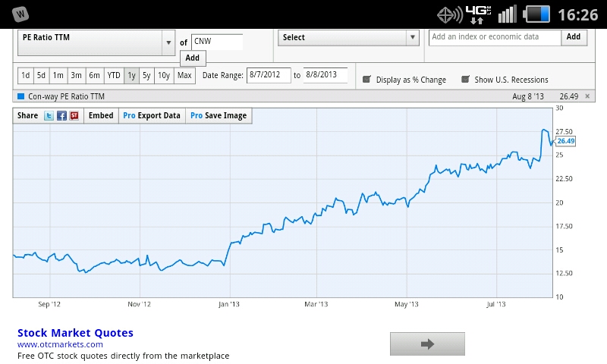This screenshot has height=364, width=607.
Task: Expand the Select dropdown
Action: coord(348,38)
